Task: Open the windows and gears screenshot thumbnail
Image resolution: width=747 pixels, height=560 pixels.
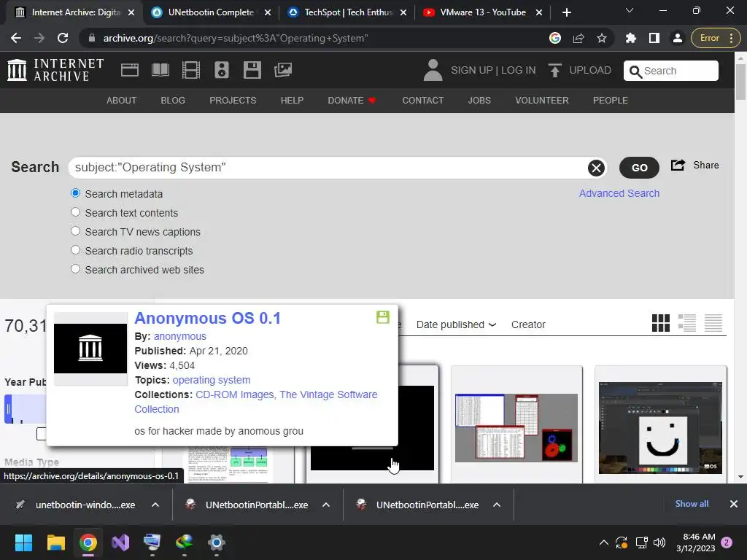Action: click(516, 427)
